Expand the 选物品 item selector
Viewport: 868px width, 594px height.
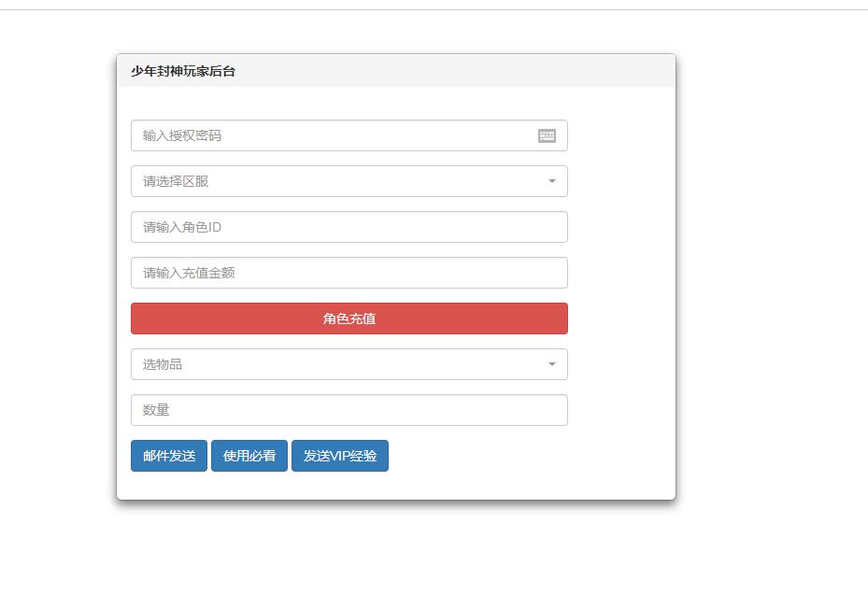click(x=349, y=364)
